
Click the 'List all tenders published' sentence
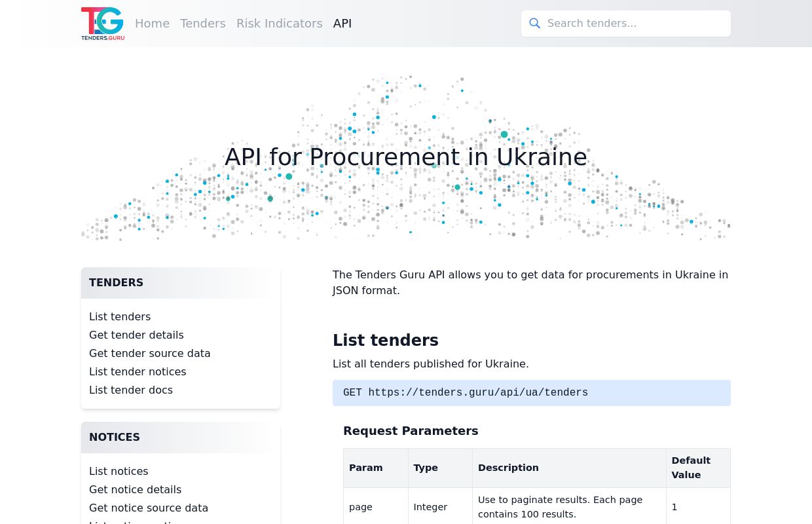pyautogui.click(x=431, y=364)
